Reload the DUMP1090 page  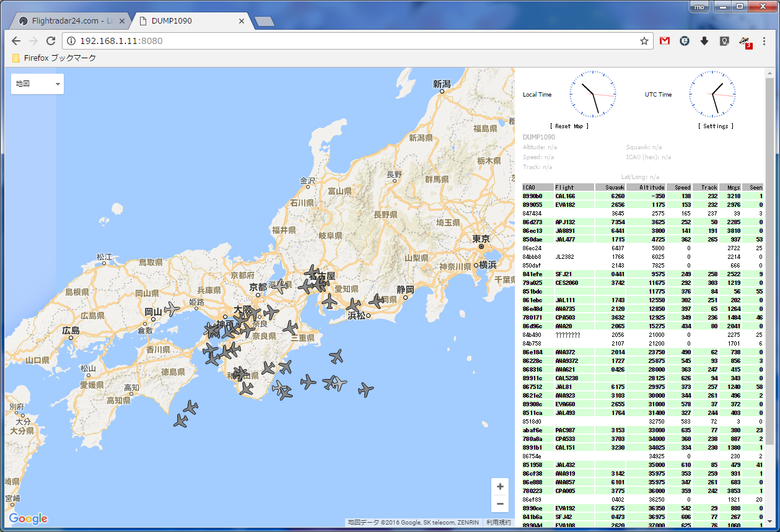(51, 41)
